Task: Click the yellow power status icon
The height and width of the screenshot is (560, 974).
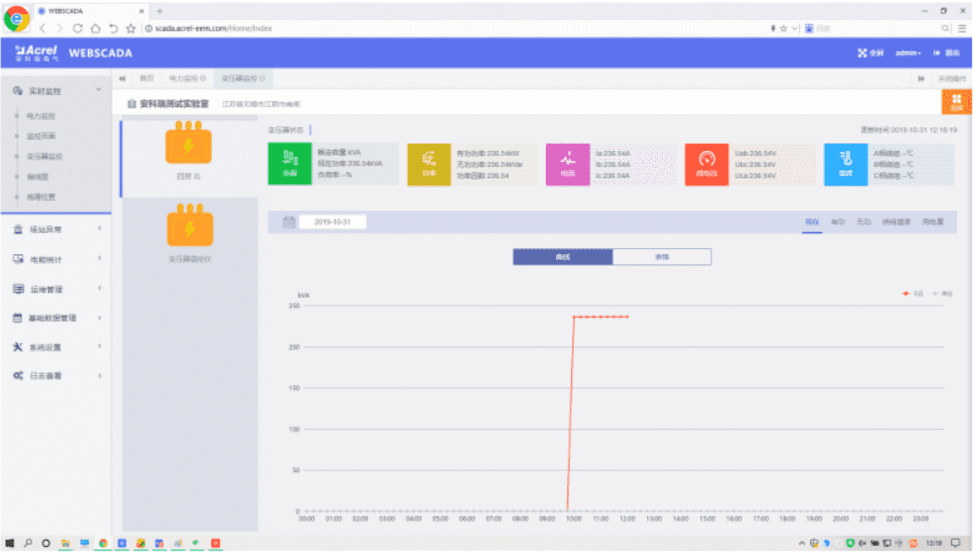Action: (x=428, y=164)
